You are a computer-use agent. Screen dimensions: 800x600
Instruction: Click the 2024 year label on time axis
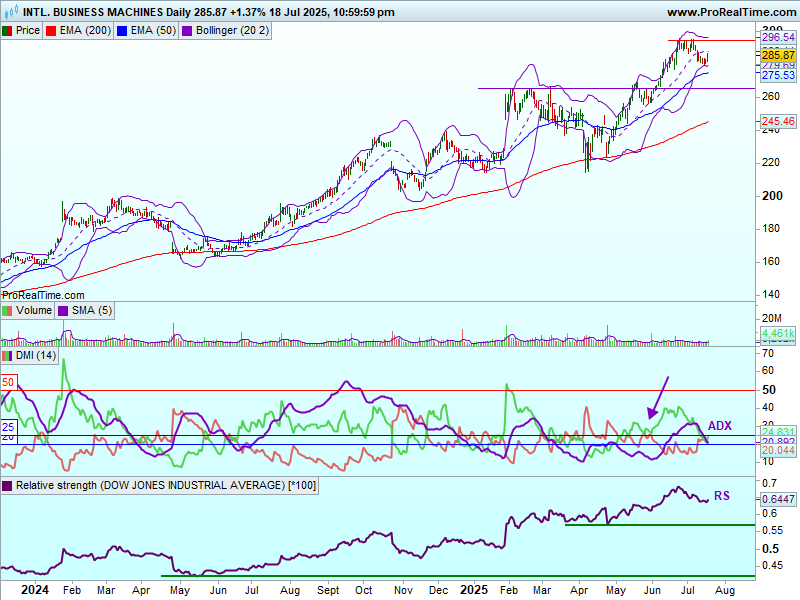tap(35, 590)
